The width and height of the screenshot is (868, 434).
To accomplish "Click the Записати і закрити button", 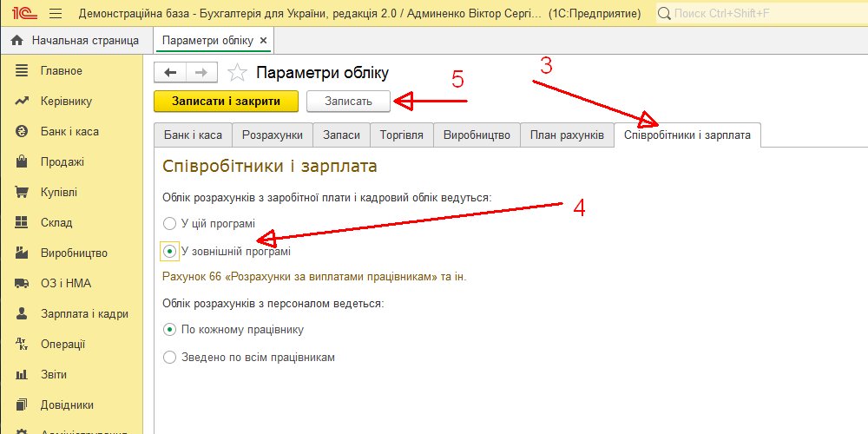I will (226, 102).
